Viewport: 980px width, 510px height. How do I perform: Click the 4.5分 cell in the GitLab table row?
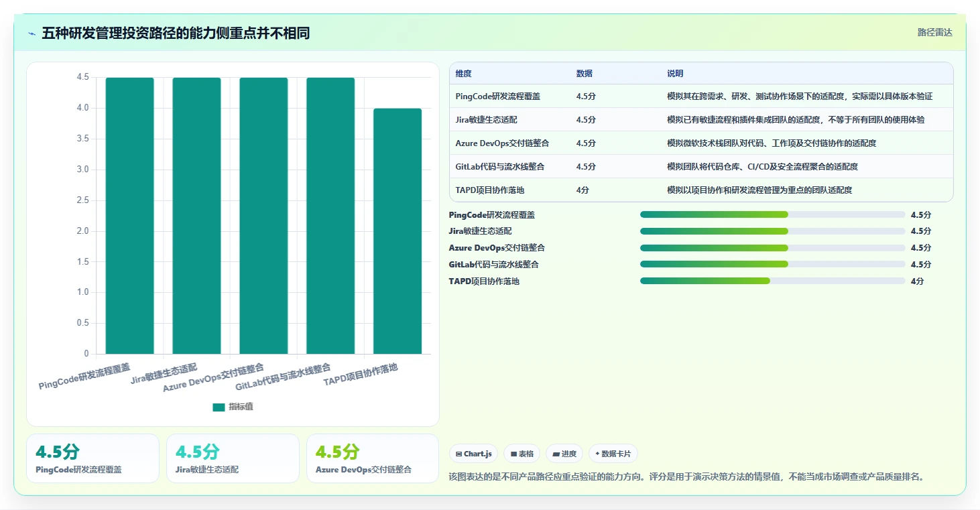point(586,167)
